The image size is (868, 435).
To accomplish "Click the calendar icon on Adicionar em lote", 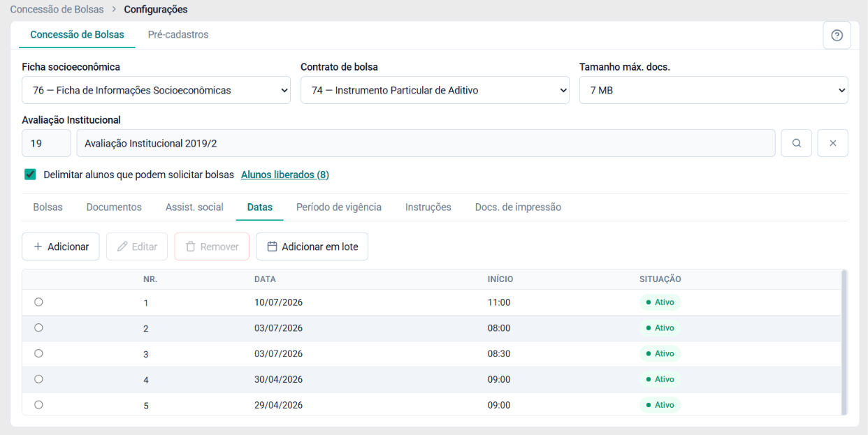I will pyautogui.click(x=273, y=246).
